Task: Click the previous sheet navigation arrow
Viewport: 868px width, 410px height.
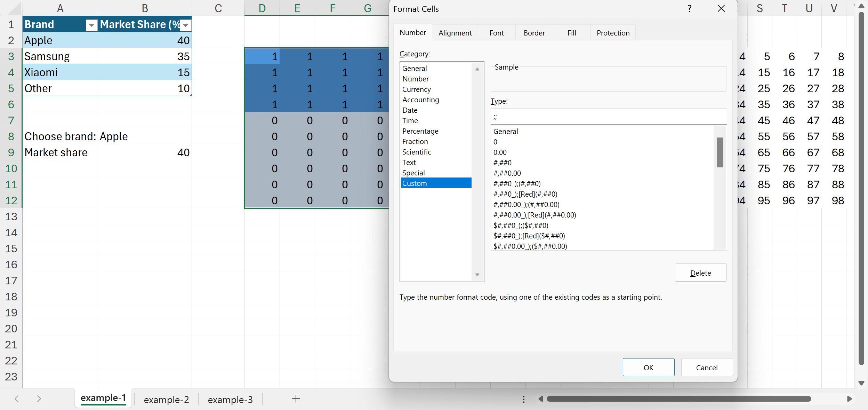Action: [x=16, y=399]
